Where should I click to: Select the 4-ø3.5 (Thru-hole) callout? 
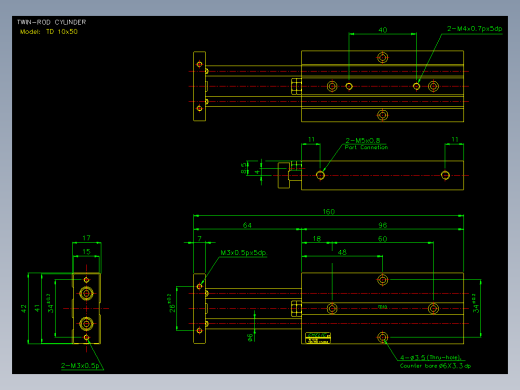pyautogui.click(x=431, y=358)
